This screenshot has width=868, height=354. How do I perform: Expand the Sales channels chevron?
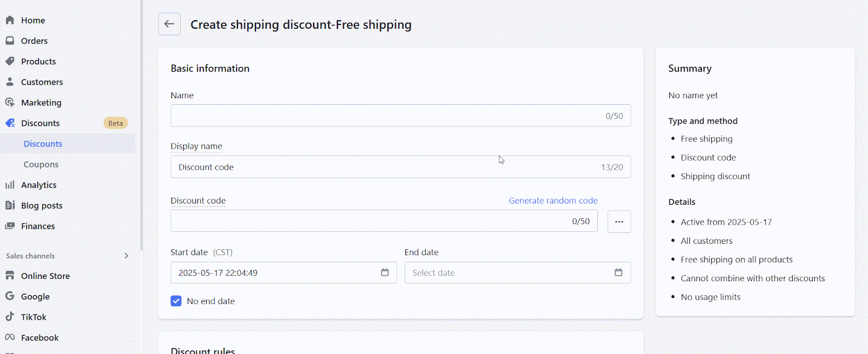coord(126,256)
